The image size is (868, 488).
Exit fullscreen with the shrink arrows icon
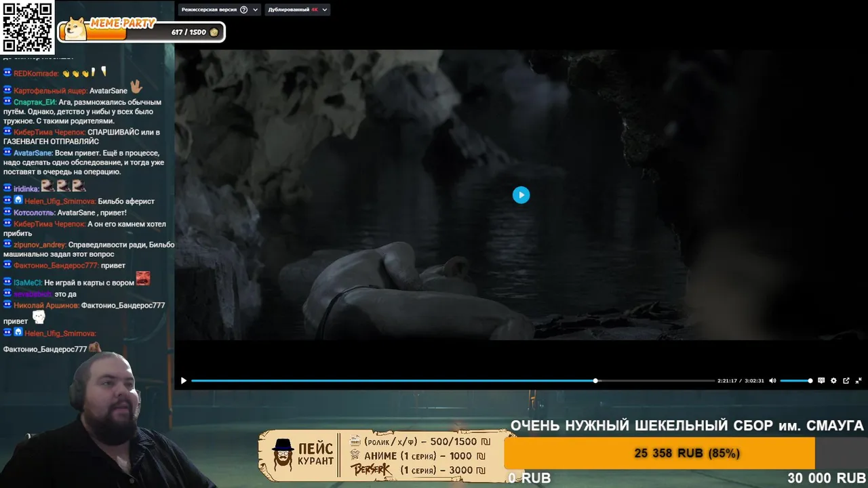pyautogui.click(x=859, y=381)
